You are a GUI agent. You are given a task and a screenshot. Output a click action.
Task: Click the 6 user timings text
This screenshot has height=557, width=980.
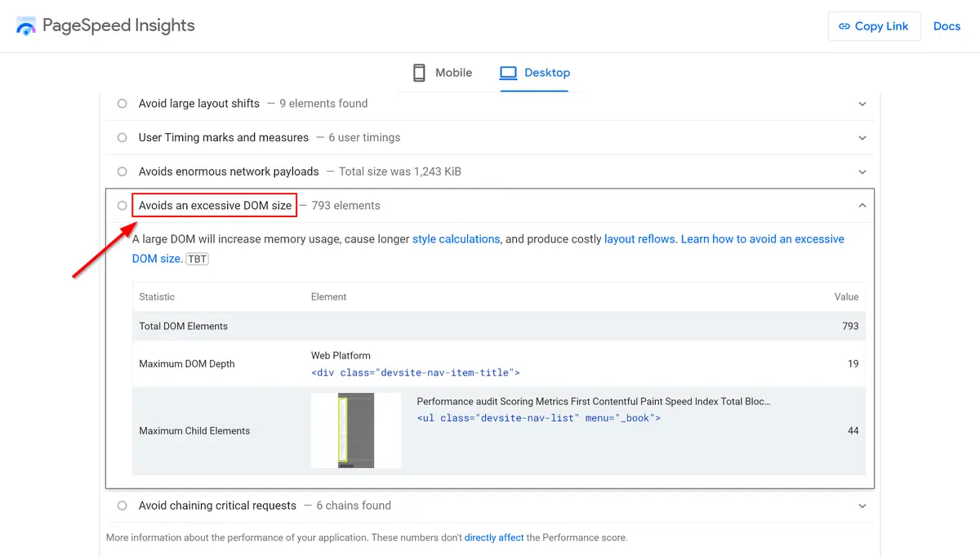364,138
